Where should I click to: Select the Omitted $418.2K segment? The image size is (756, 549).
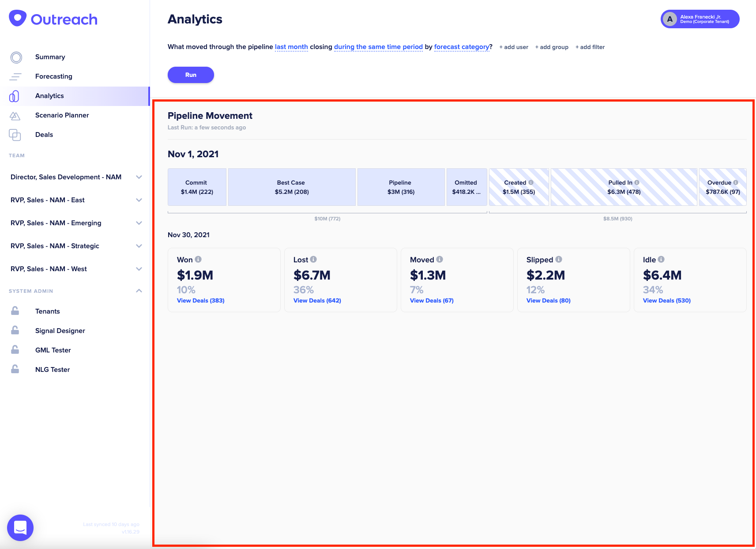(x=467, y=187)
